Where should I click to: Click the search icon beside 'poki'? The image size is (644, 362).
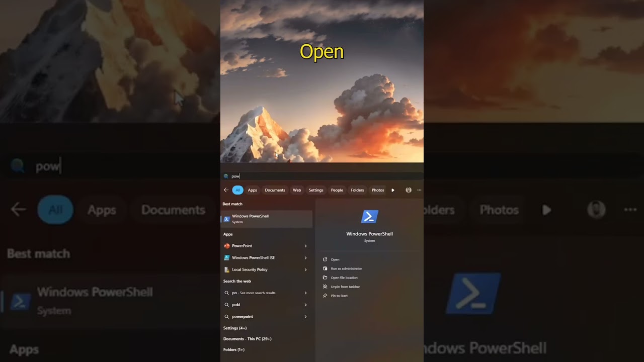[x=227, y=305]
